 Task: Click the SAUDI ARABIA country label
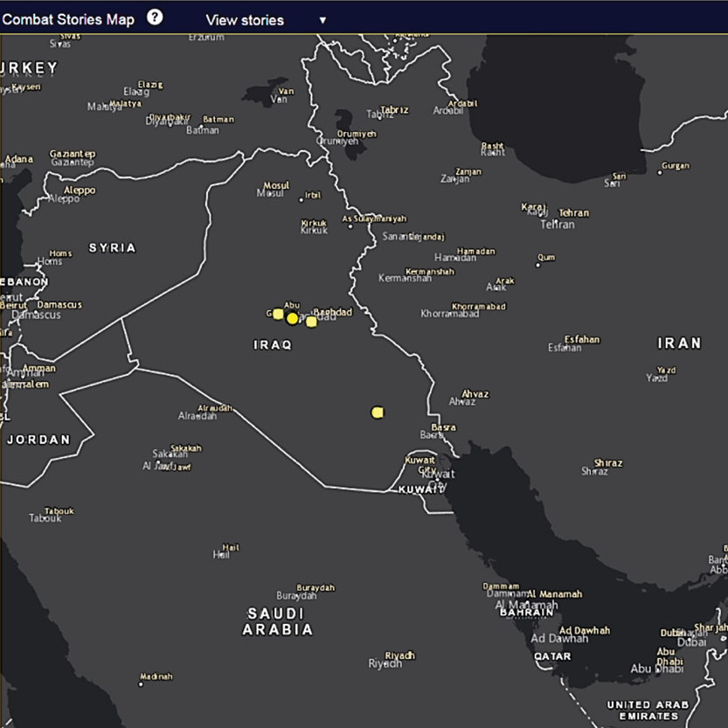point(277,621)
